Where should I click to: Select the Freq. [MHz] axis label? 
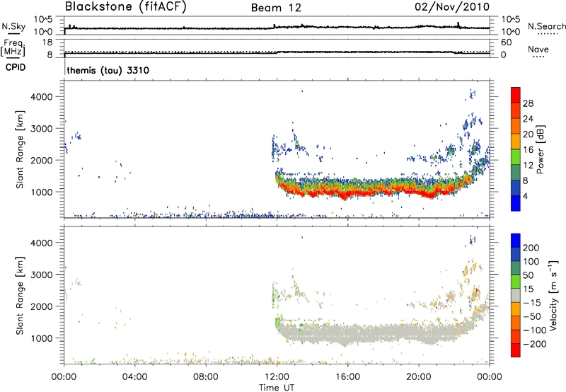(x=13, y=47)
